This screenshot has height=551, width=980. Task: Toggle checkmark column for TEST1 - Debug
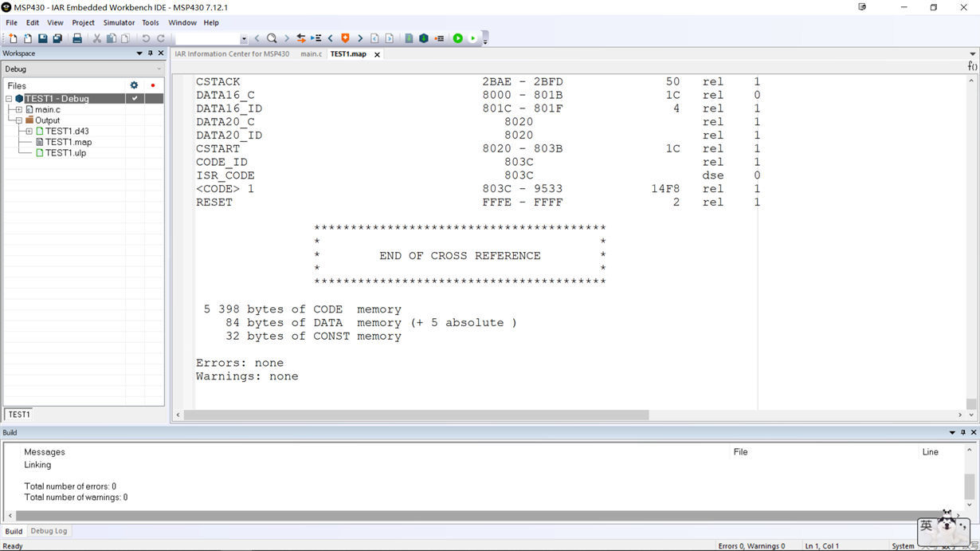(x=135, y=99)
